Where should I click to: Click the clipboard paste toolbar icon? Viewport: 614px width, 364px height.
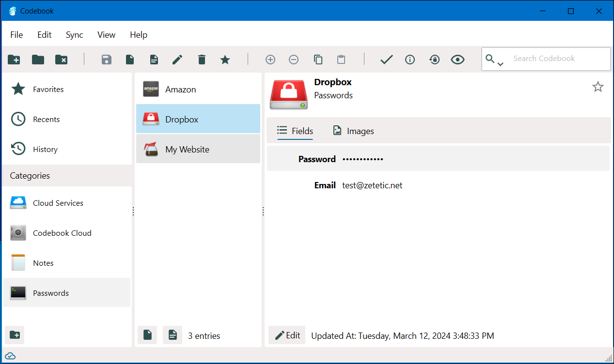coord(341,60)
